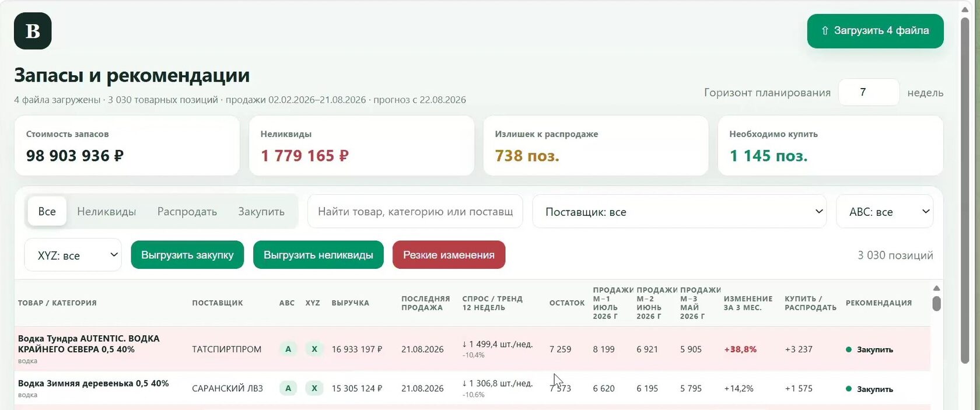This screenshot has height=410, width=980.
Task: Click demand trend 1 499,4 шт./нед.
Action: point(498,344)
